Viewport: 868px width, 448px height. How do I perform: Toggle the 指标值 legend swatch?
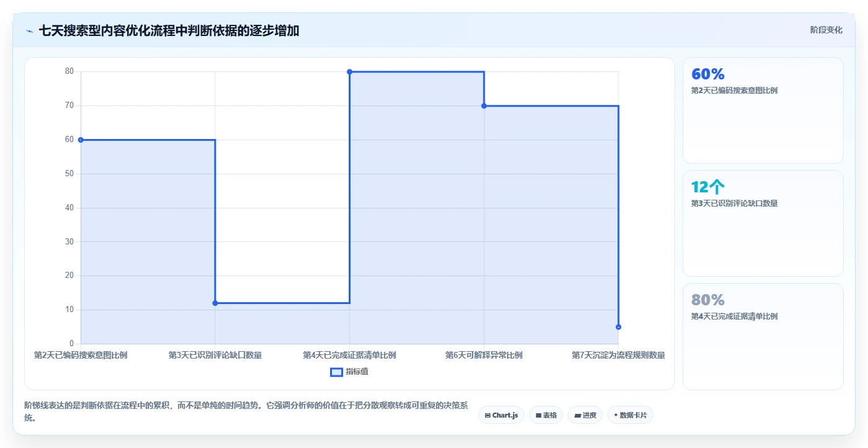336,372
